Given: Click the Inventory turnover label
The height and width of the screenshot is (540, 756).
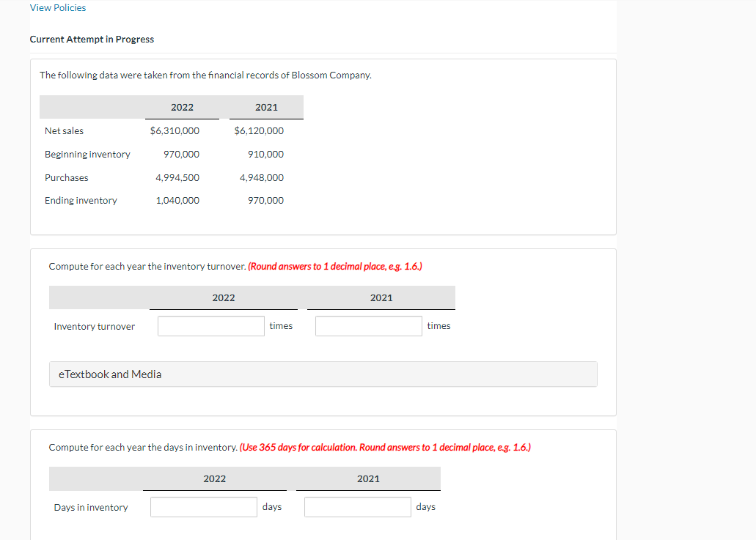Looking at the screenshot, I should coord(95,325).
